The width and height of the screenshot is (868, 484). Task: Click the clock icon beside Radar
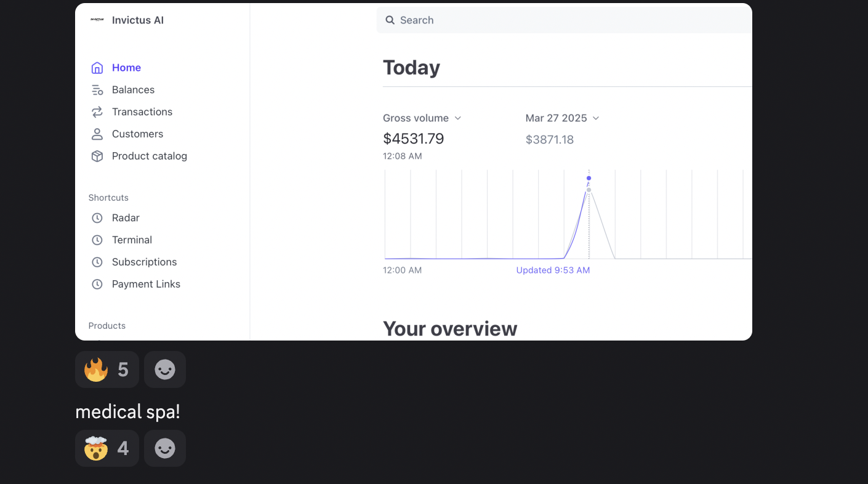pyautogui.click(x=97, y=218)
